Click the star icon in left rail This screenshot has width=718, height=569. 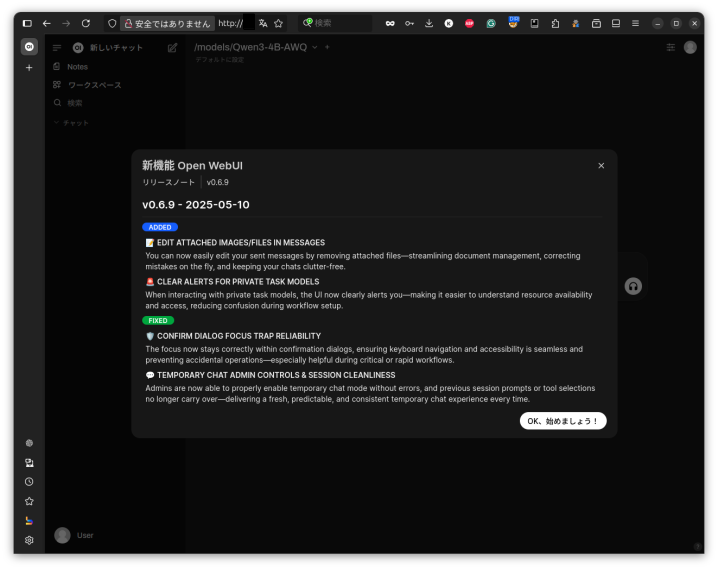[29, 501]
